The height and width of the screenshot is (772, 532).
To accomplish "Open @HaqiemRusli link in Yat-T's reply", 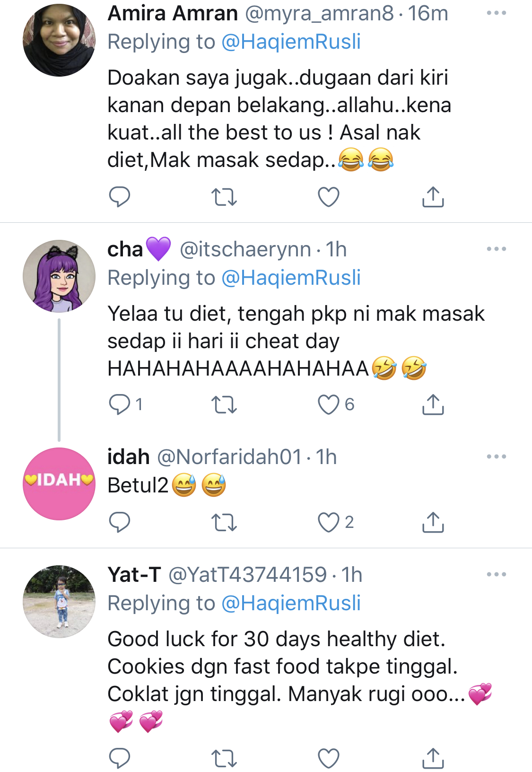I will [291, 603].
